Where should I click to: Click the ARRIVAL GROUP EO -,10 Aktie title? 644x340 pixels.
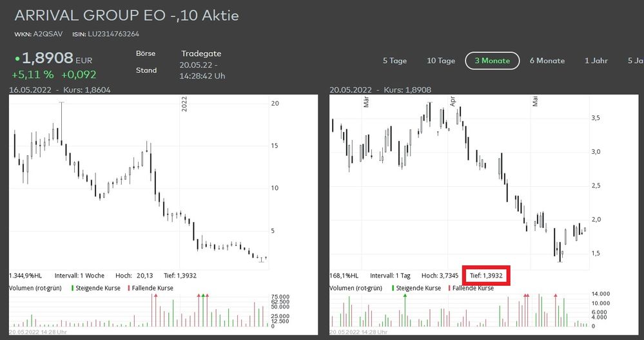(x=126, y=15)
